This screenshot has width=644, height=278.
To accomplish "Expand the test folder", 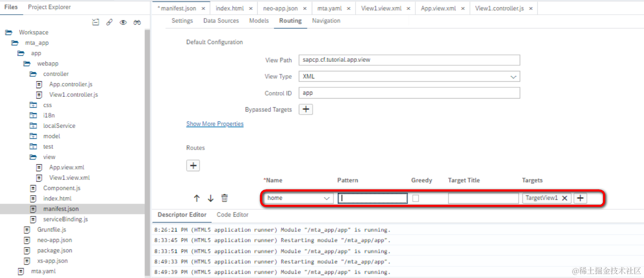I will point(33,147).
